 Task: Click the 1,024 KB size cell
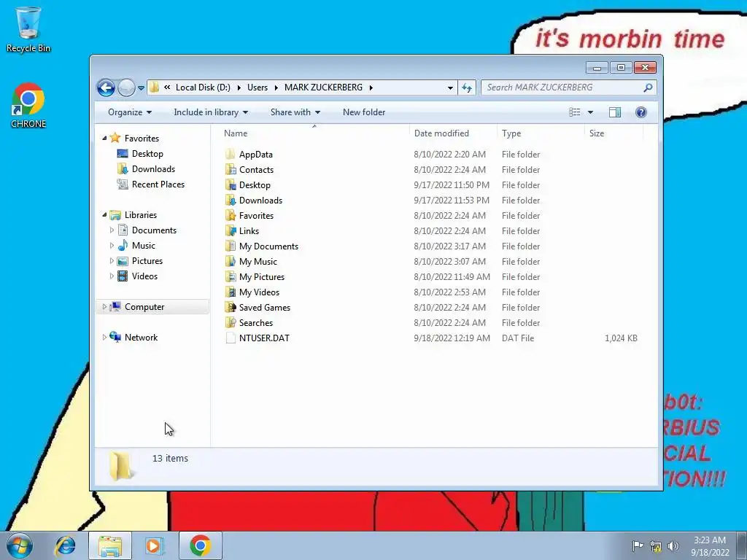coord(621,338)
